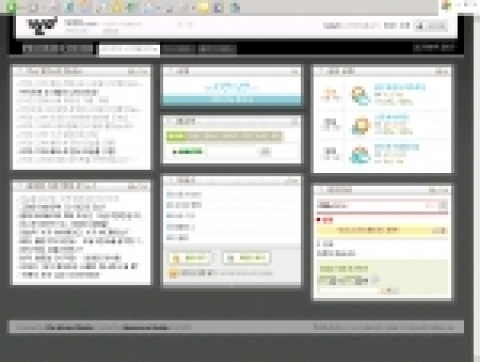
Task: Focus the pink-bordered input in bottom-right widget
Action: point(382,205)
